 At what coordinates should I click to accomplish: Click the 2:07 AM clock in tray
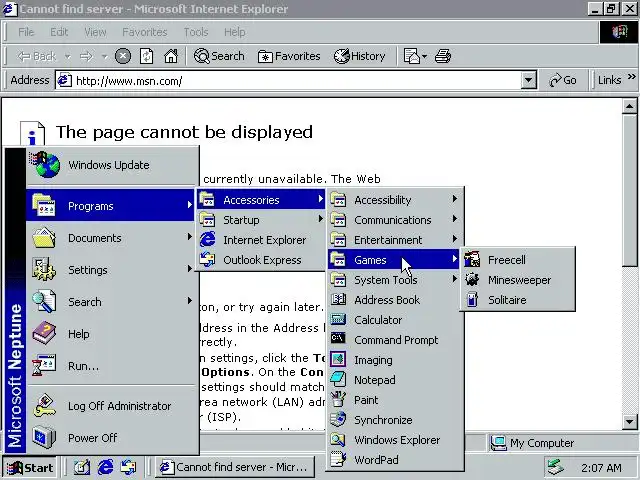pyautogui.click(x=601, y=468)
